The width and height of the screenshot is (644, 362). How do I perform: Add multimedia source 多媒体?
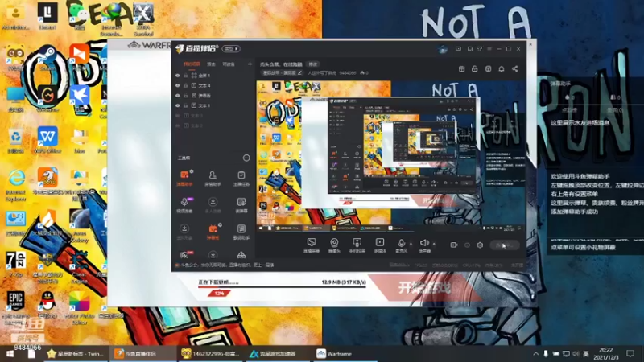coord(380,245)
